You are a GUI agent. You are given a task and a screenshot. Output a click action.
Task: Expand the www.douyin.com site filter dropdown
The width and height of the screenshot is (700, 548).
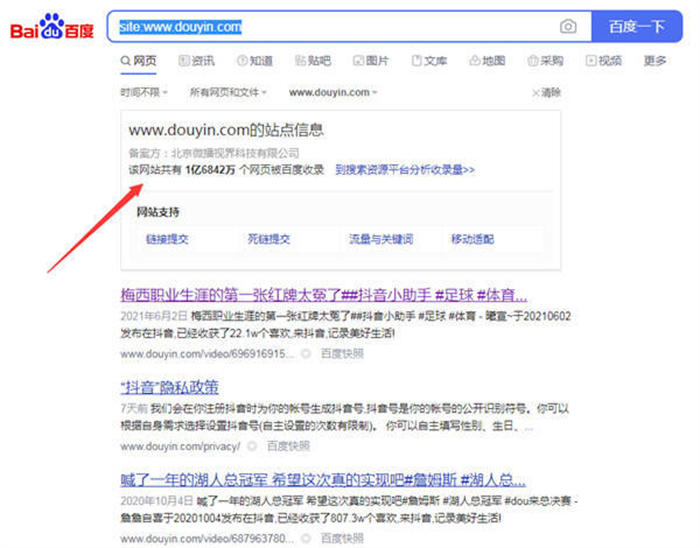click(333, 92)
